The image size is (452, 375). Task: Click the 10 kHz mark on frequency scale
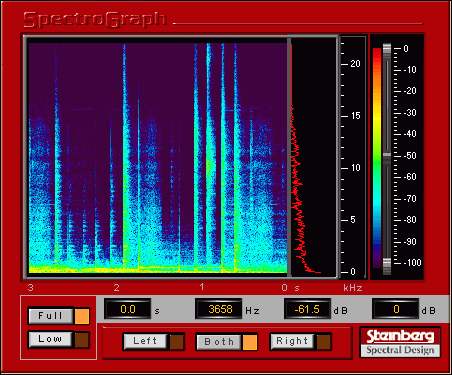(355, 168)
